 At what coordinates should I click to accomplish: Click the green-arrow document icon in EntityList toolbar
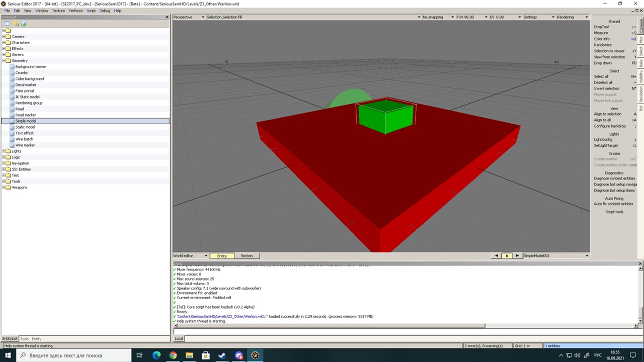(x=23, y=24)
